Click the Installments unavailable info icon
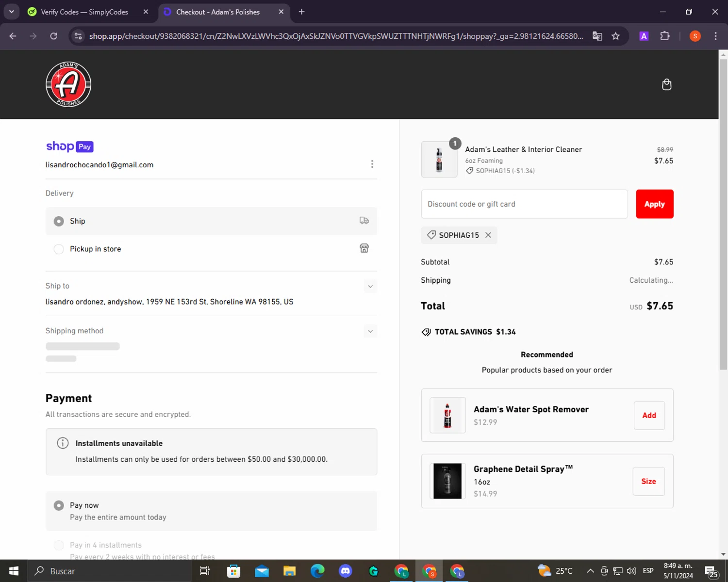 click(63, 443)
